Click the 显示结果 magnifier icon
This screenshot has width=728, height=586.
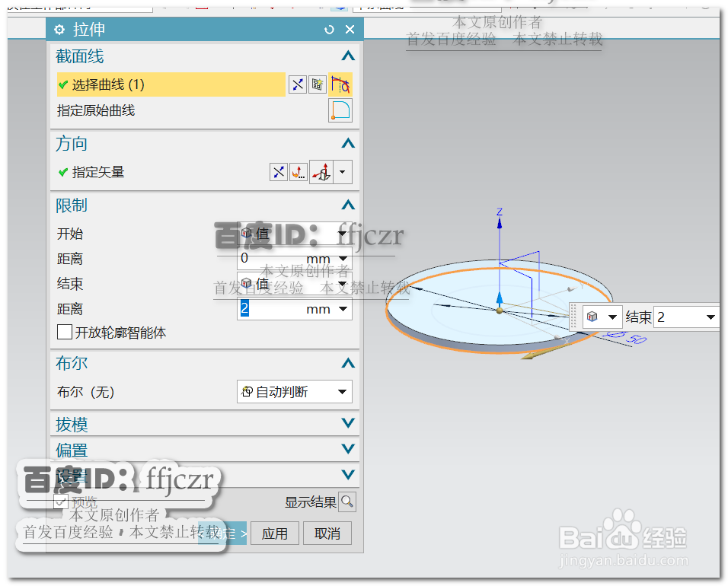(346, 502)
